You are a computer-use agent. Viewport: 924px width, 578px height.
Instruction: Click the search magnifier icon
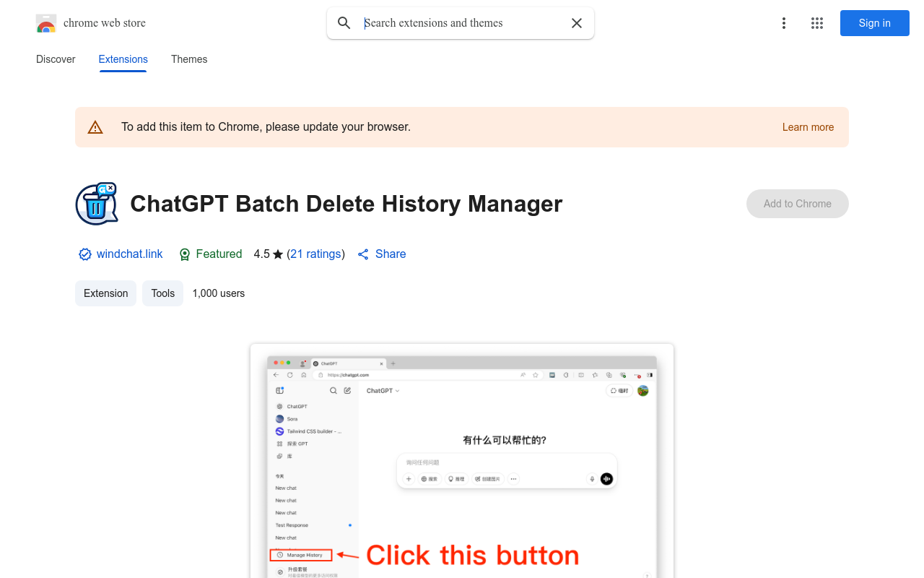tap(344, 22)
